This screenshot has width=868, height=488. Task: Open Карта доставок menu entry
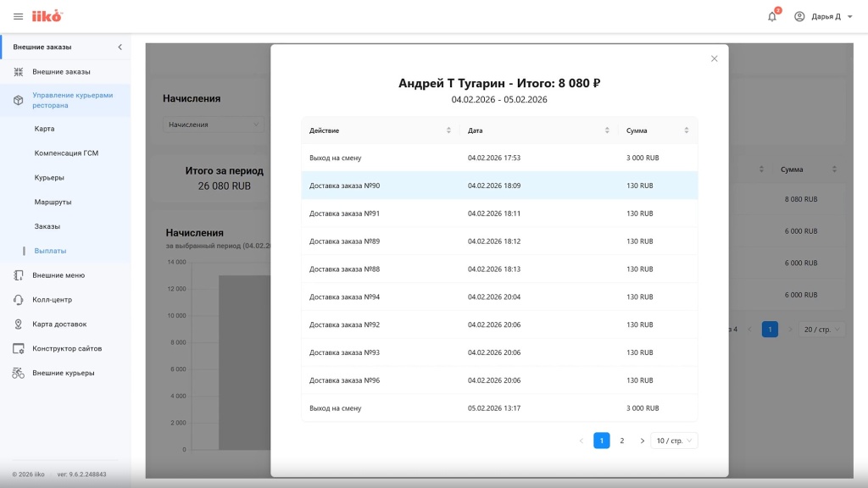(59, 324)
